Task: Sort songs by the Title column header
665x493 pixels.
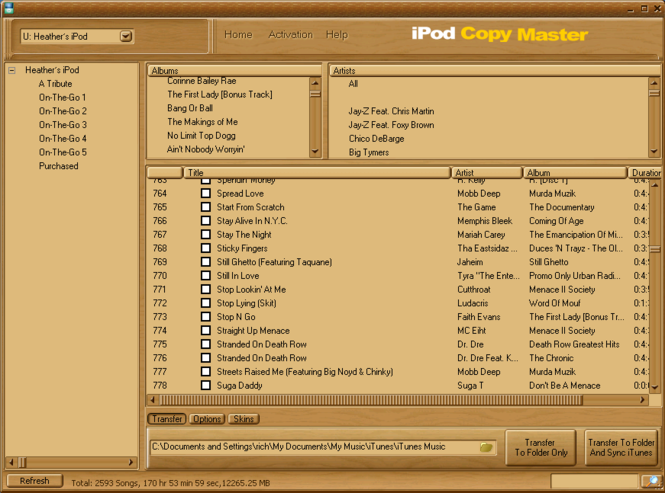Action: [x=318, y=173]
